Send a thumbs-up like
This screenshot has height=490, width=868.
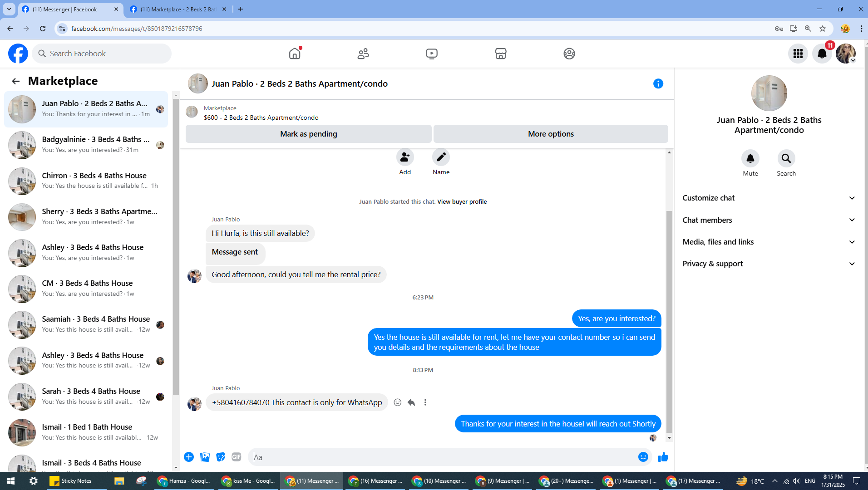click(x=663, y=457)
